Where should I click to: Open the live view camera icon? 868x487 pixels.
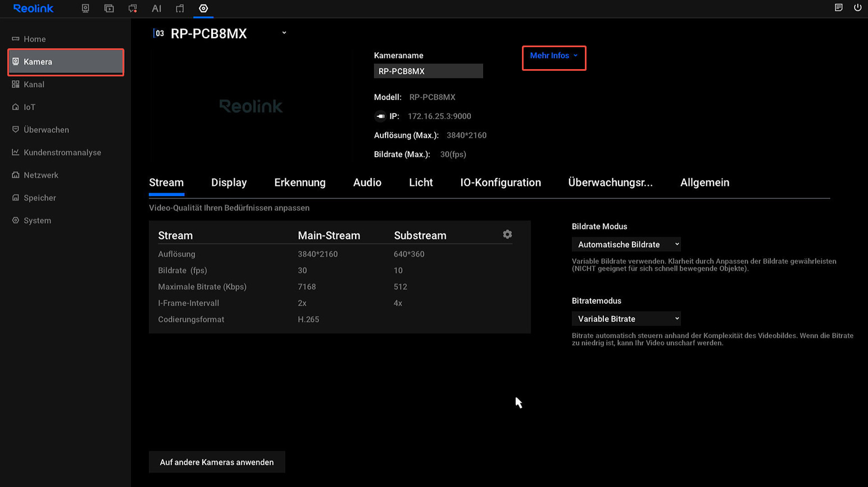coord(85,8)
